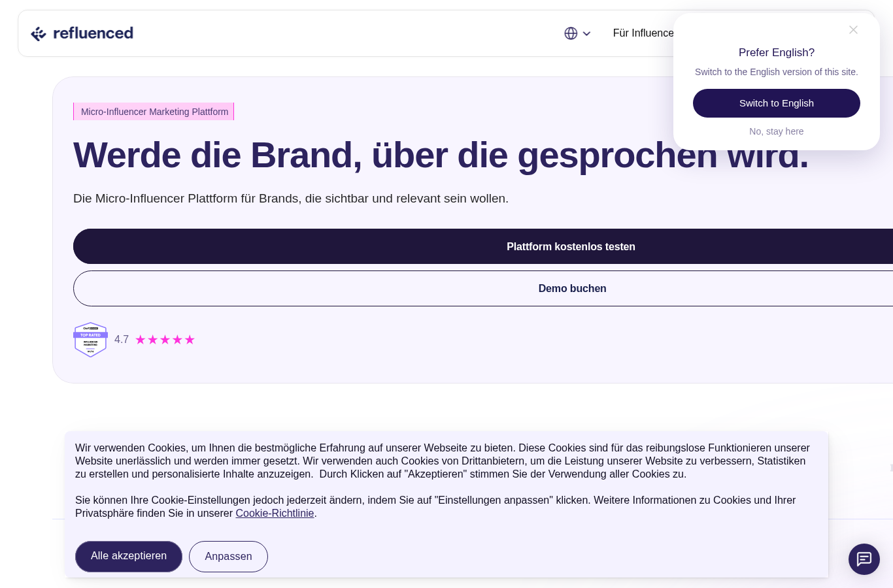Click the Micro-Influencer Marketing Plattform tag
This screenshot has width=893, height=588.
pyautogui.click(x=154, y=112)
